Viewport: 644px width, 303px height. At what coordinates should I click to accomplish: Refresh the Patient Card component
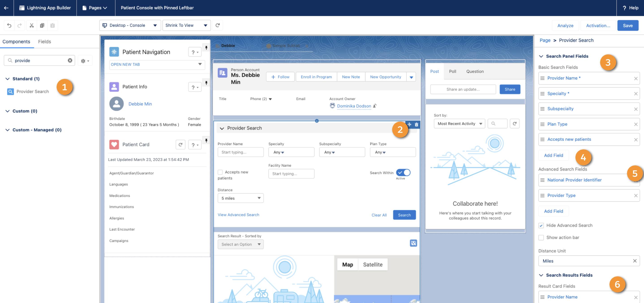point(180,144)
